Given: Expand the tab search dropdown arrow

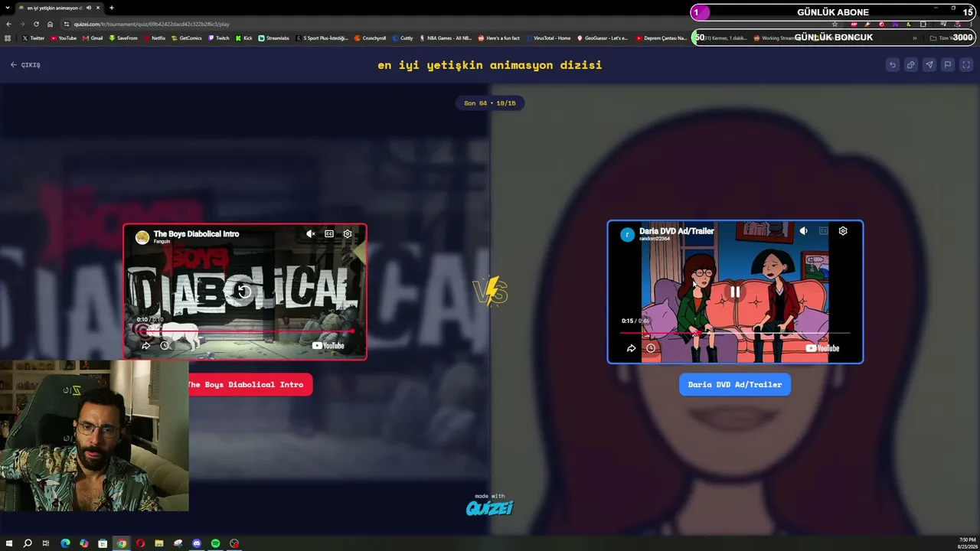Looking at the screenshot, I should [8, 8].
